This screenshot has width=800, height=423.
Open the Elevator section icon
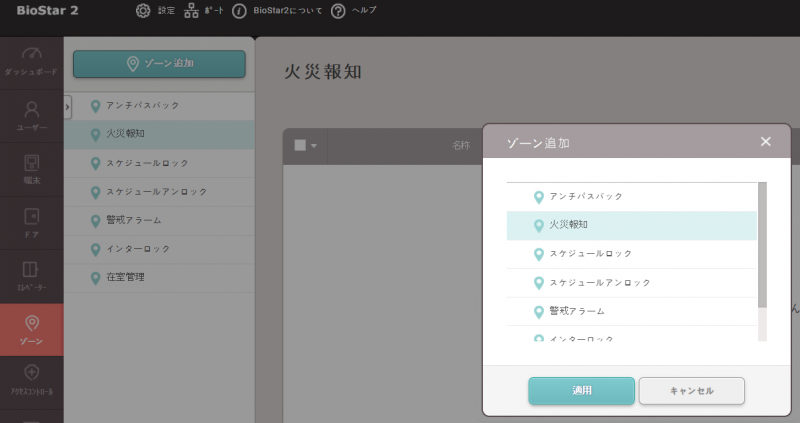(31, 276)
